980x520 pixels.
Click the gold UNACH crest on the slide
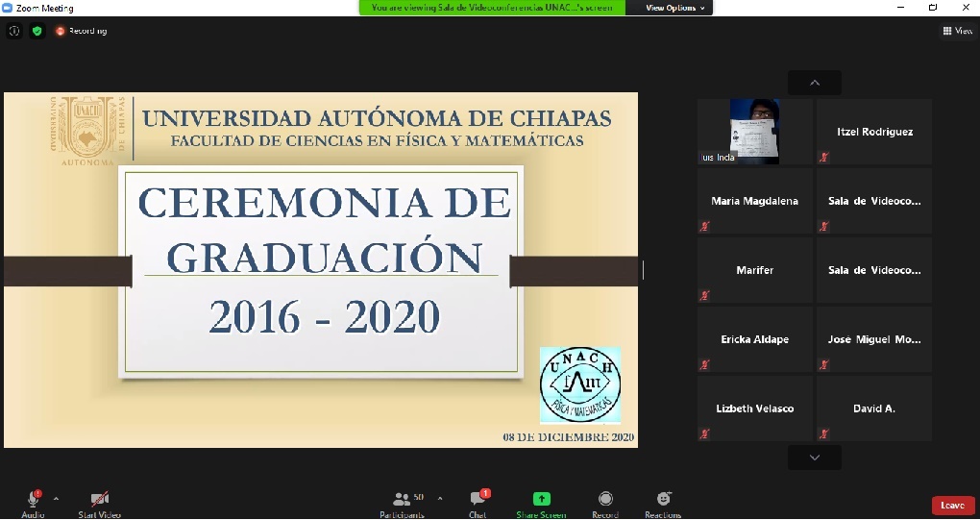[87, 130]
